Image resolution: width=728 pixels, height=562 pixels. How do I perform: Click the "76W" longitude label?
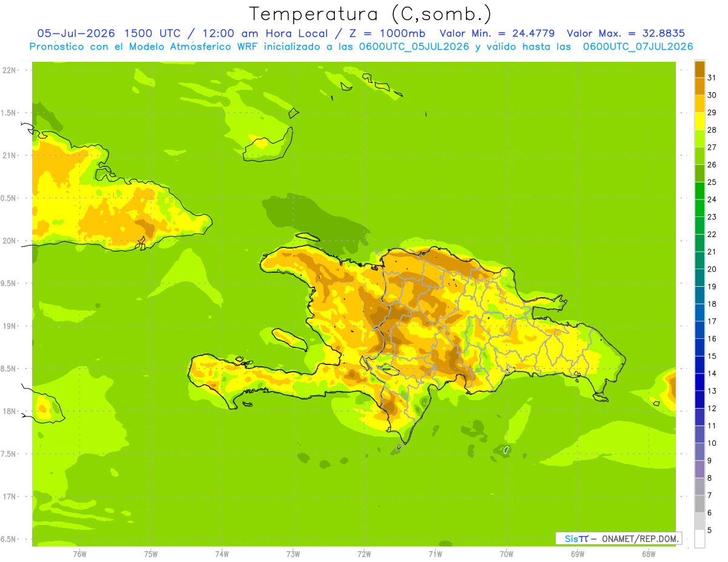[x=79, y=554]
